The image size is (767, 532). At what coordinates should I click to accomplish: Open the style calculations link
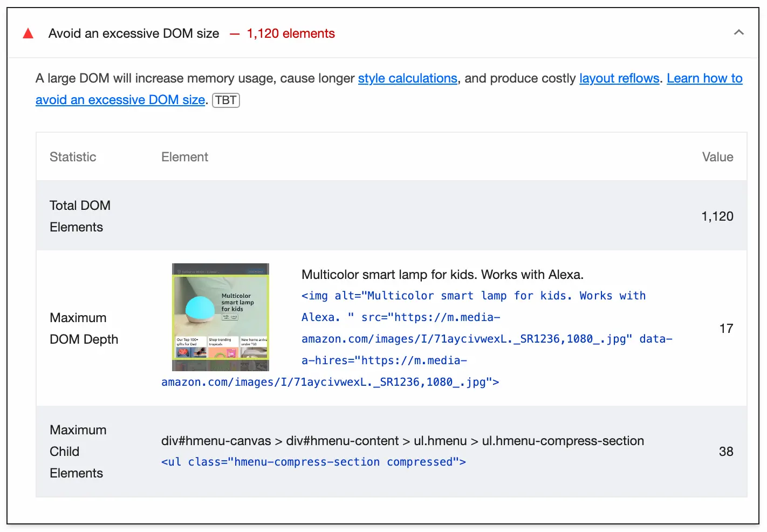tap(407, 78)
